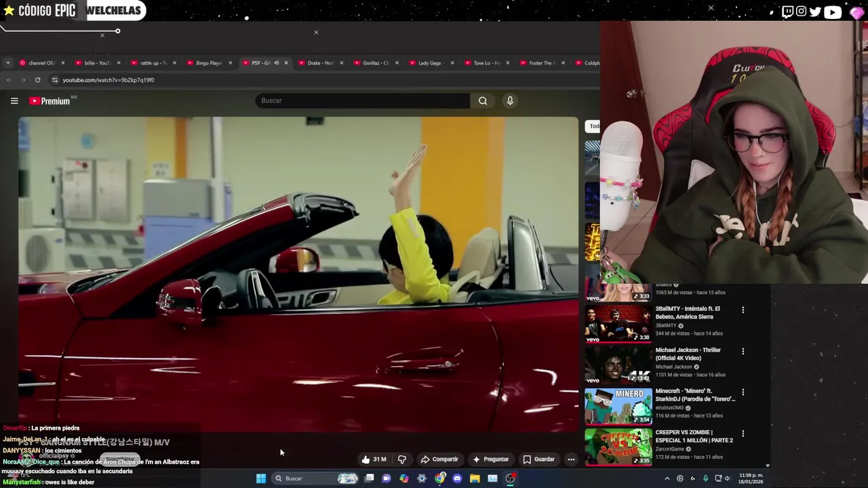The image size is (868, 488).
Task: Click the Windows taskbar Buscar search box
Action: click(315, 479)
